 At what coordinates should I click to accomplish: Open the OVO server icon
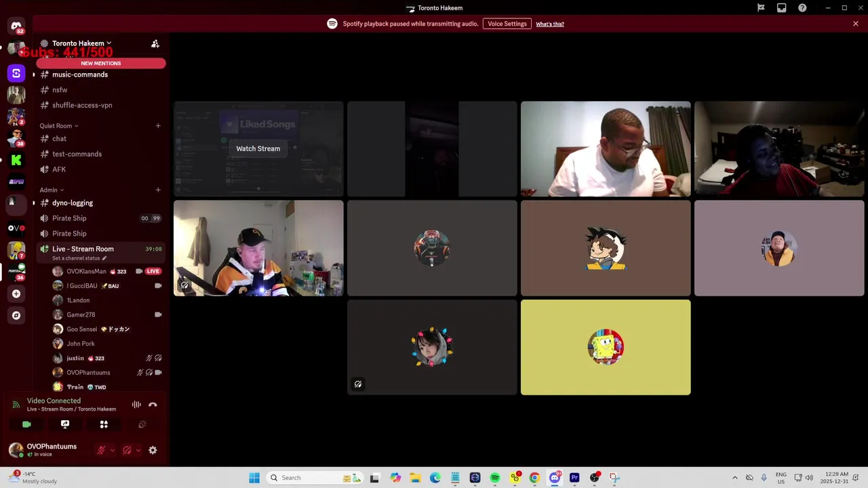point(16,228)
